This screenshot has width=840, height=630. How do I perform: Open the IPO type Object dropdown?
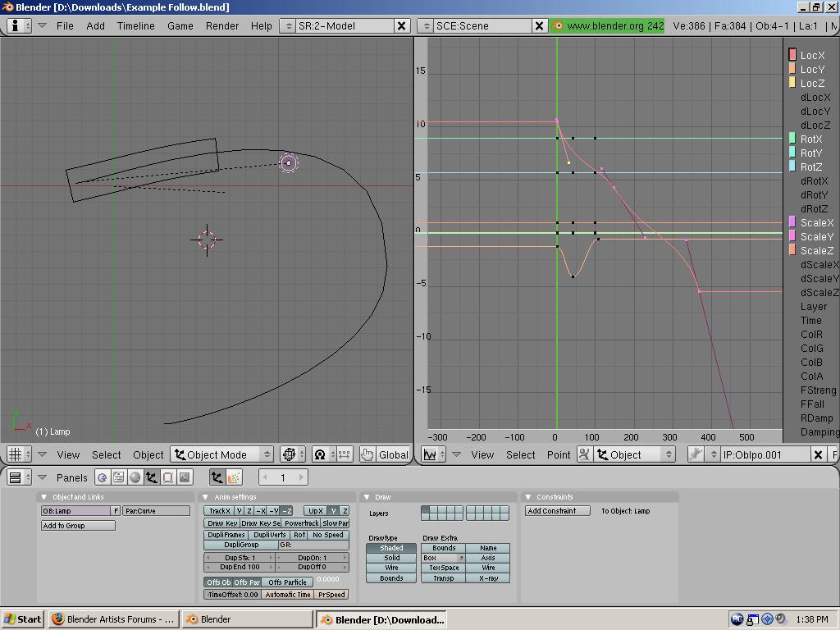[634, 454]
